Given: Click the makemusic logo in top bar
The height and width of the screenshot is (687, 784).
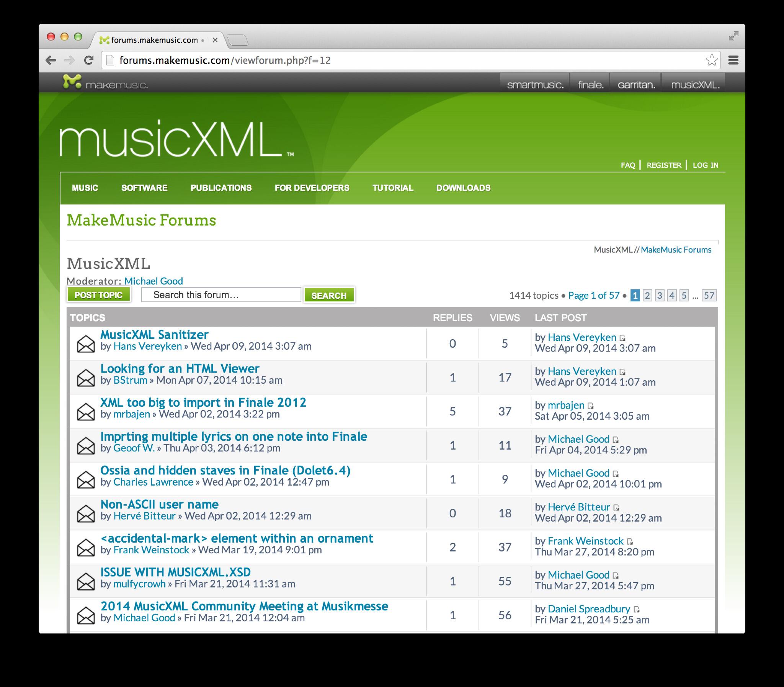Looking at the screenshot, I should tap(105, 82).
